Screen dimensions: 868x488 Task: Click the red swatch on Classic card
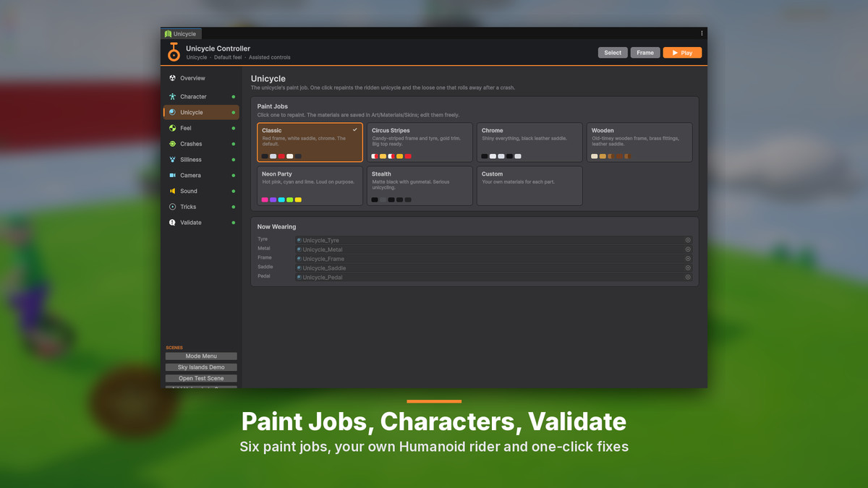pyautogui.click(x=281, y=156)
